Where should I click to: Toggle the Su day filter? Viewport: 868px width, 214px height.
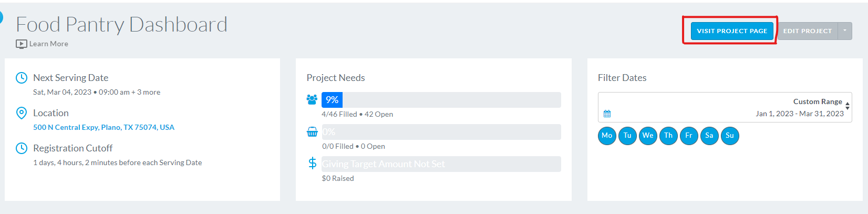pos(730,136)
